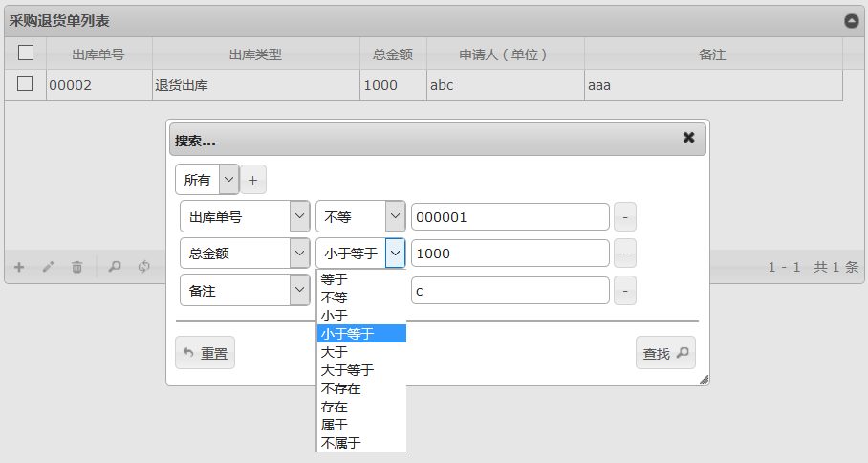
Task: Tick the select-all checkbox in header
Action: tap(26, 53)
